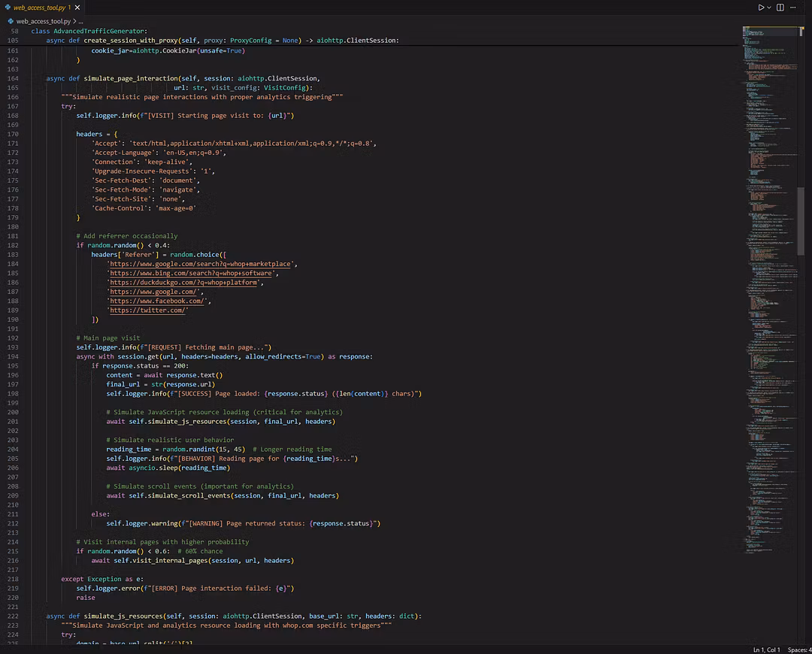Viewport: 812px width, 654px height.
Task: Follow the google.com whop+marketplace search URL
Action: 201,264
